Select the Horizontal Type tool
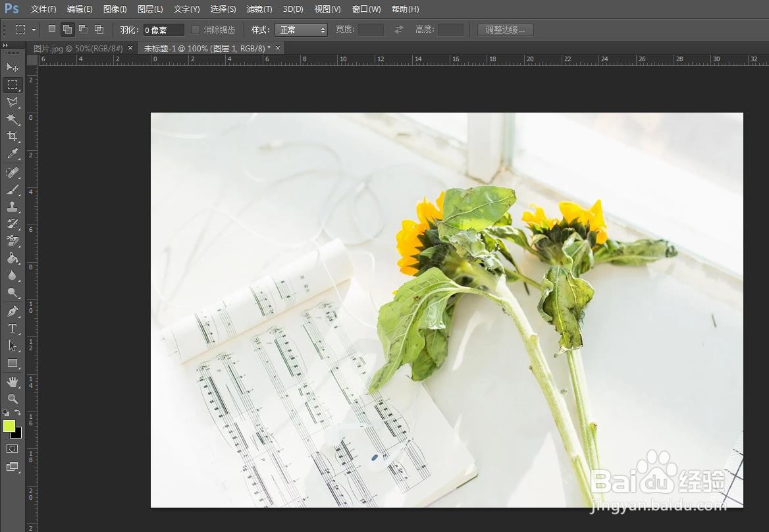The height and width of the screenshot is (532, 769). [13, 329]
